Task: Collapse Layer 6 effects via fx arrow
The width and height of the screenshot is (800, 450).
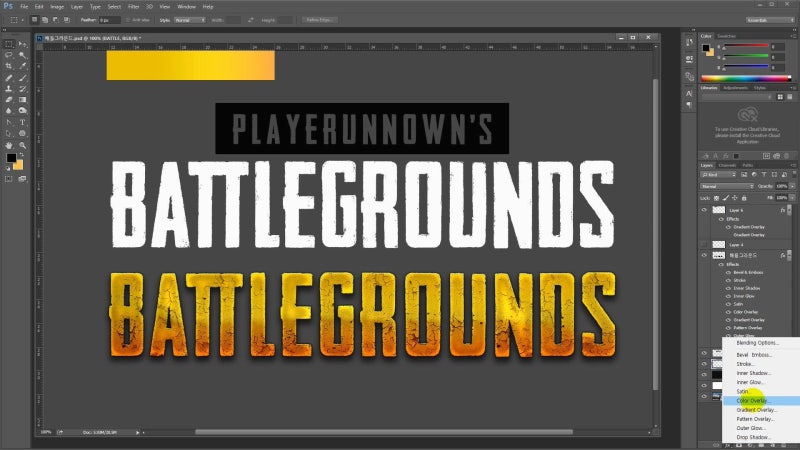Action: 788,210
